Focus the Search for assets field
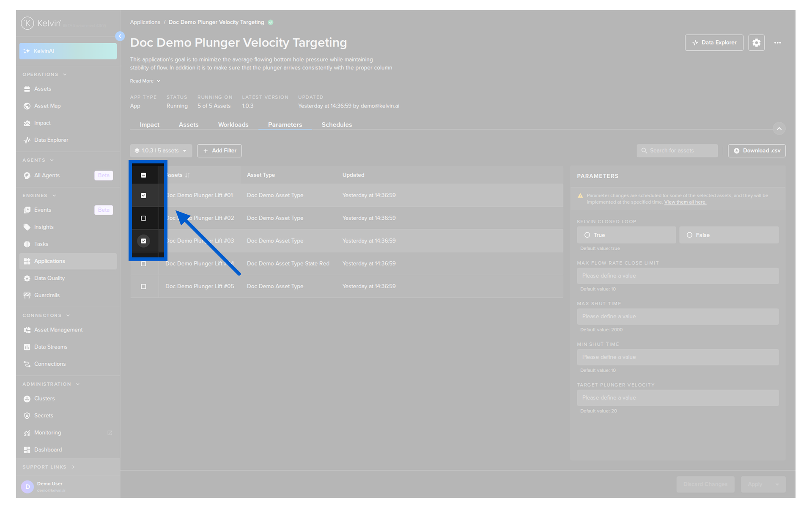Image resolution: width=812 pixels, height=508 pixels. tap(677, 151)
